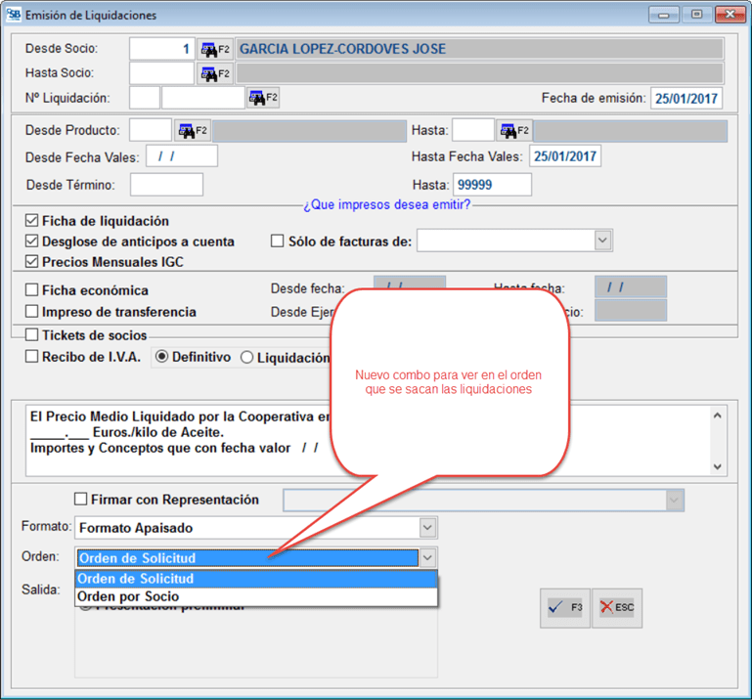This screenshot has width=752, height=700.
Task: Enable Impreso de transferencia checkbox
Action: pyautogui.click(x=32, y=312)
